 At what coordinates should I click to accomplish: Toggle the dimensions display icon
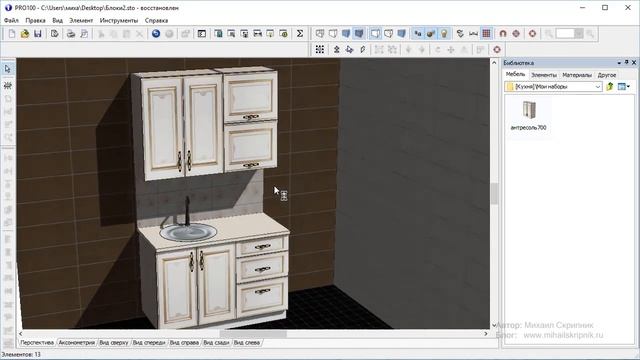473,34
